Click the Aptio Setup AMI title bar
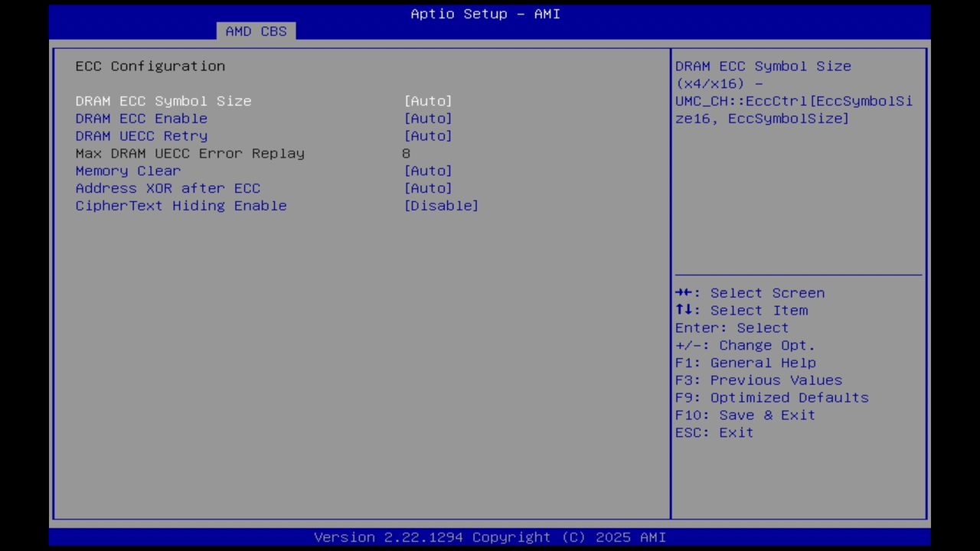Image resolution: width=980 pixels, height=551 pixels. [x=485, y=14]
